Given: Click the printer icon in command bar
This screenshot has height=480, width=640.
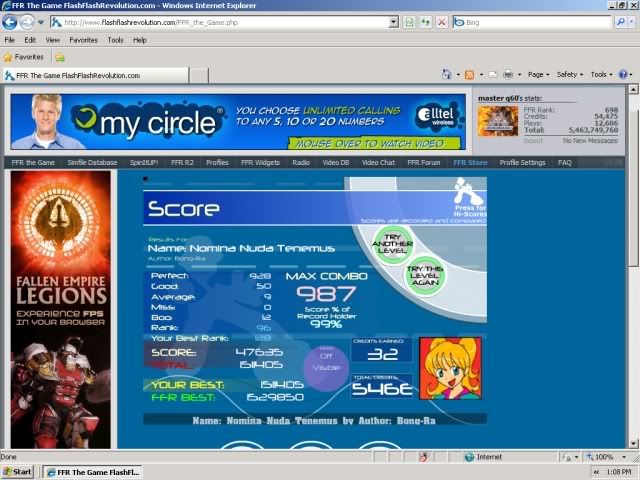Looking at the screenshot, I should pyautogui.click(x=508, y=75).
